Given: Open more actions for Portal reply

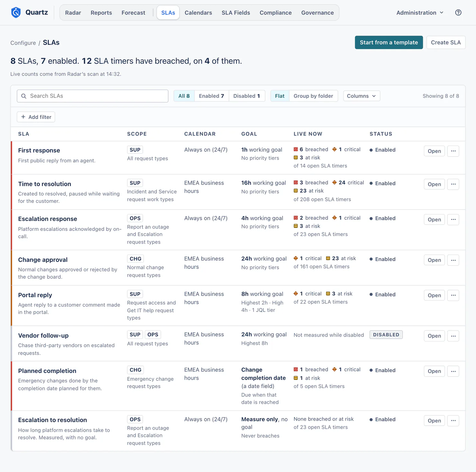Looking at the screenshot, I should (x=453, y=295).
